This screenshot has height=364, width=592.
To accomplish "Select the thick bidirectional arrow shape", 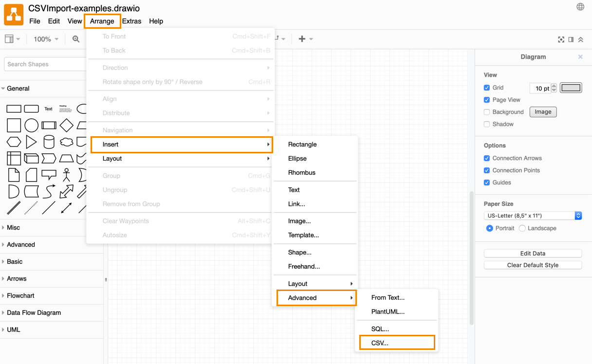I will pyautogui.click(x=66, y=192).
